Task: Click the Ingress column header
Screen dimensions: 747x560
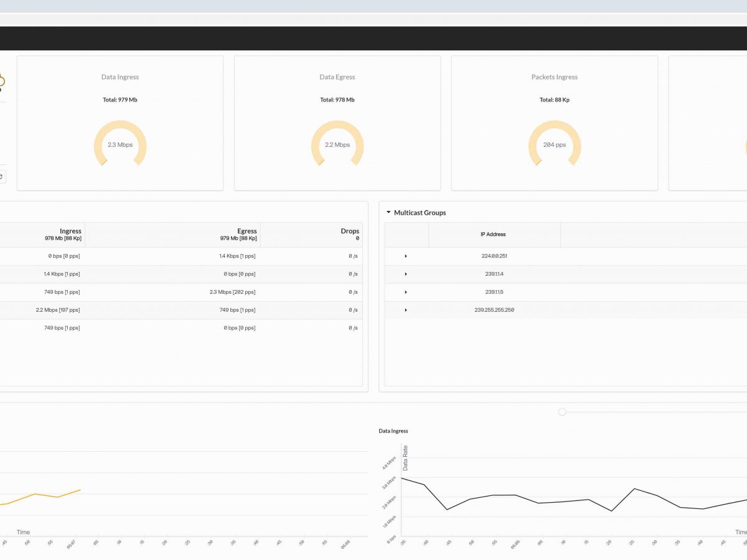Action: coord(70,231)
